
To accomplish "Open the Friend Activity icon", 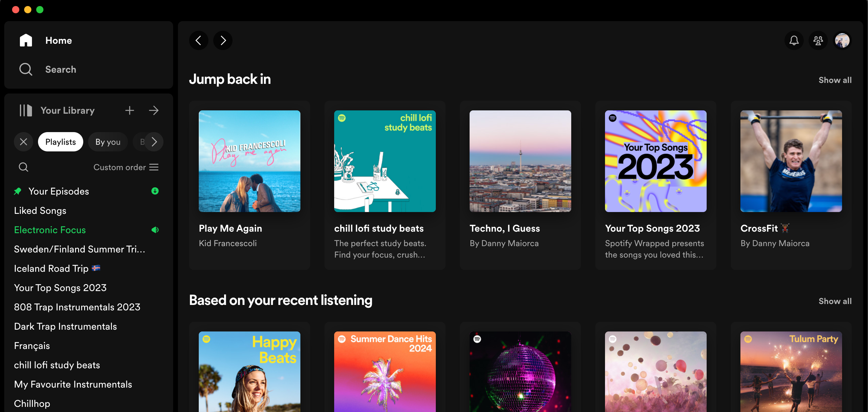I will pos(818,40).
